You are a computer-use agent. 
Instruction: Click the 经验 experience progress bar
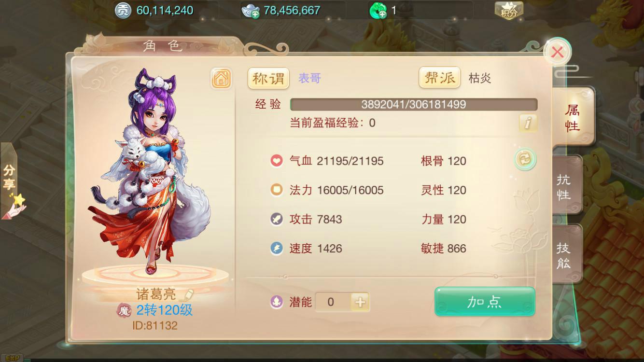(414, 104)
